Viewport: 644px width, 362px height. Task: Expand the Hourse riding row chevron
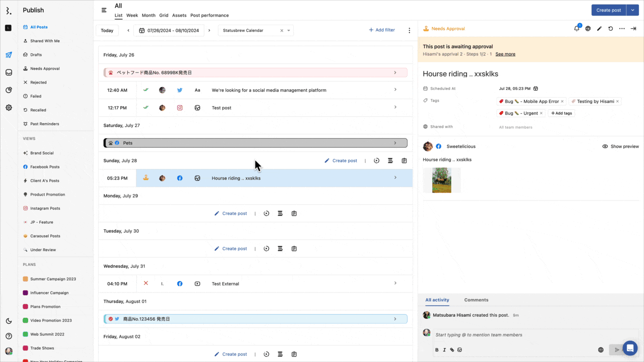pos(395,177)
